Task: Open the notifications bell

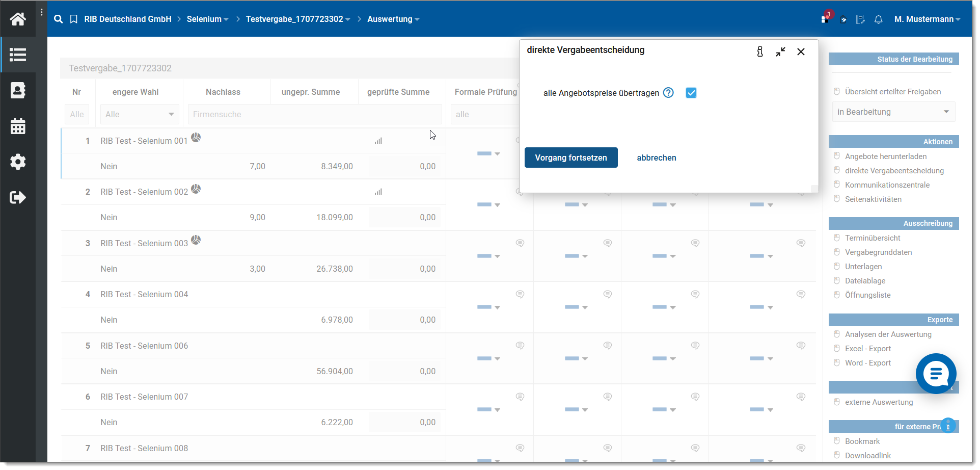Action: click(x=878, y=19)
